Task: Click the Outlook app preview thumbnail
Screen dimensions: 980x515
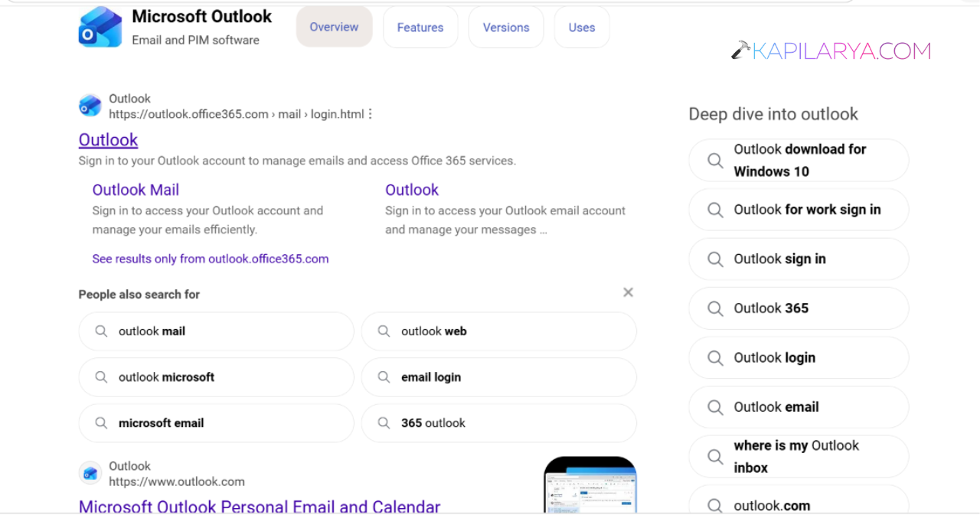Action: pyautogui.click(x=590, y=485)
